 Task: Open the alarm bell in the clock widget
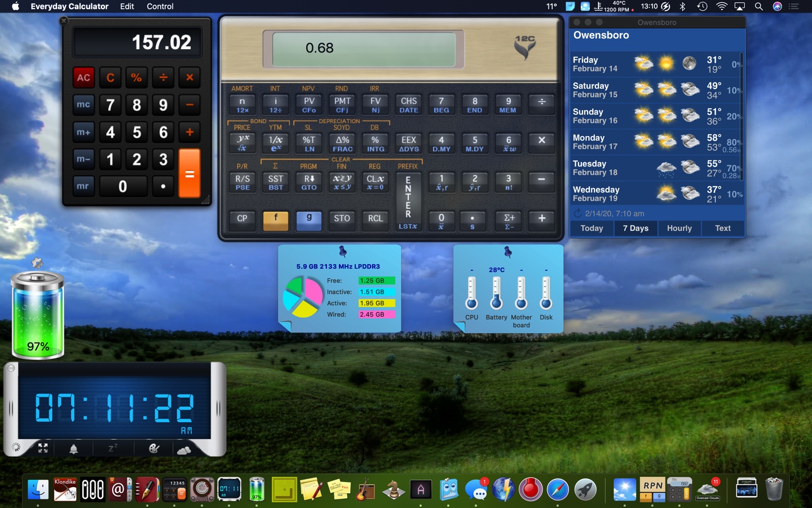73,449
